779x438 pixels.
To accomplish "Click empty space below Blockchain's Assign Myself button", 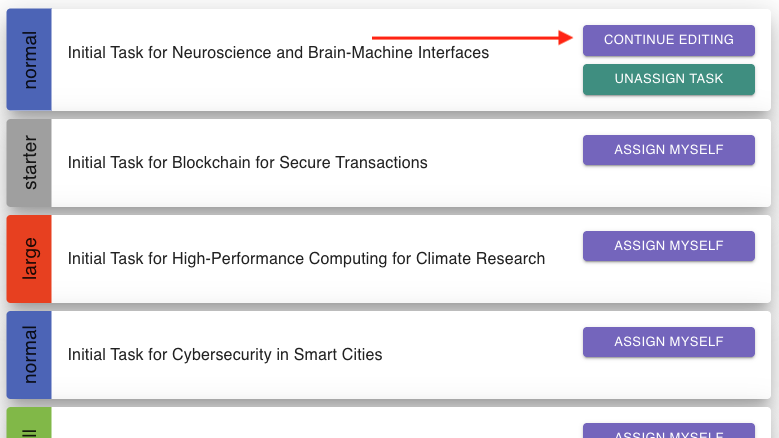I will [668, 187].
